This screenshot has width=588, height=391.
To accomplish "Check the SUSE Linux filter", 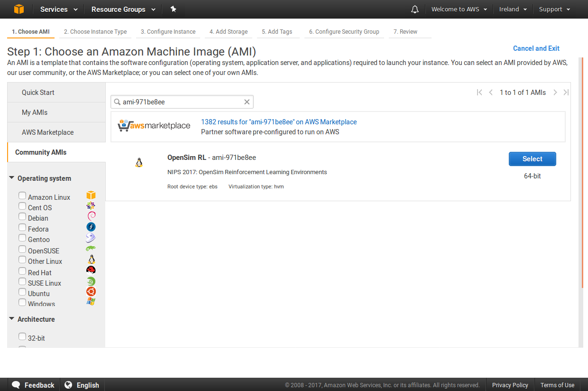I will (x=22, y=281).
